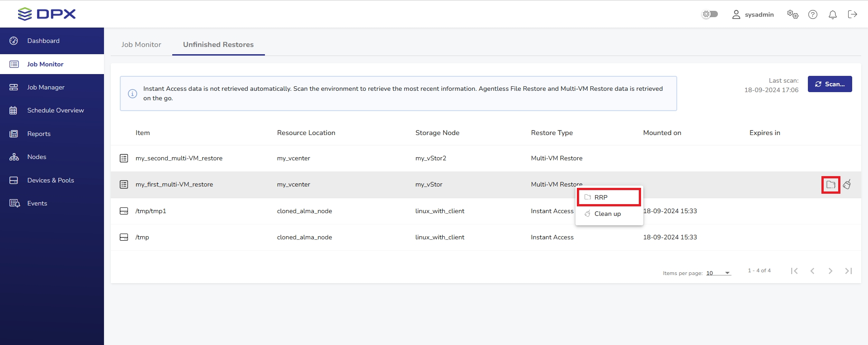The width and height of the screenshot is (868, 345).
Task: Open Dashboard in the sidebar
Action: tap(43, 41)
